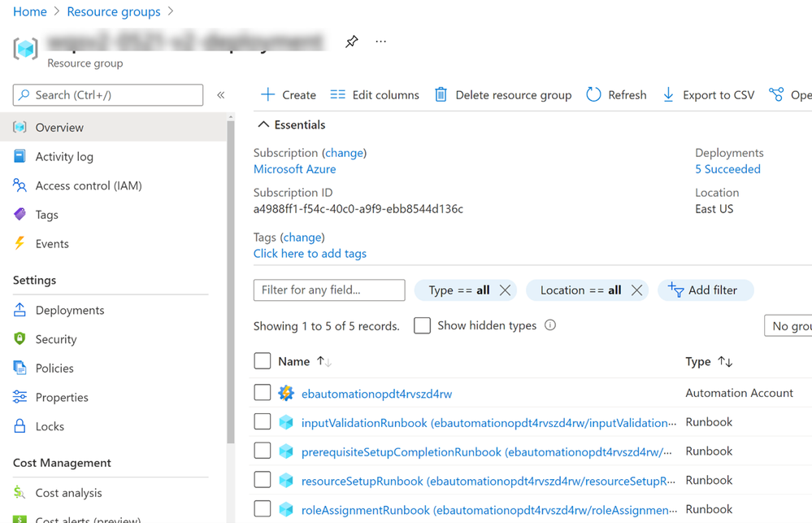Open the more options ellipsis menu
Image resolution: width=812 pixels, height=523 pixels.
380,41
